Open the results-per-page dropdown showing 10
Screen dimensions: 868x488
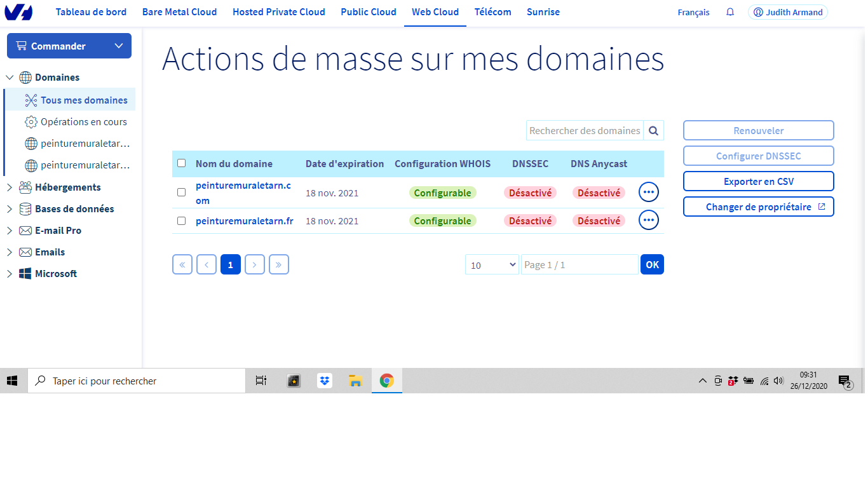pyautogui.click(x=492, y=265)
